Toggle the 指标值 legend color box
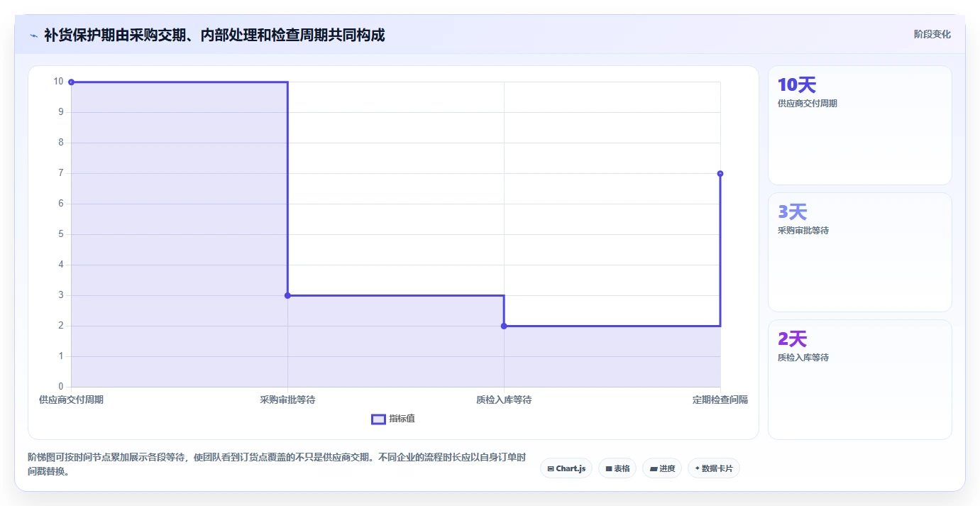The width and height of the screenshot is (980, 506). [379, 419]
